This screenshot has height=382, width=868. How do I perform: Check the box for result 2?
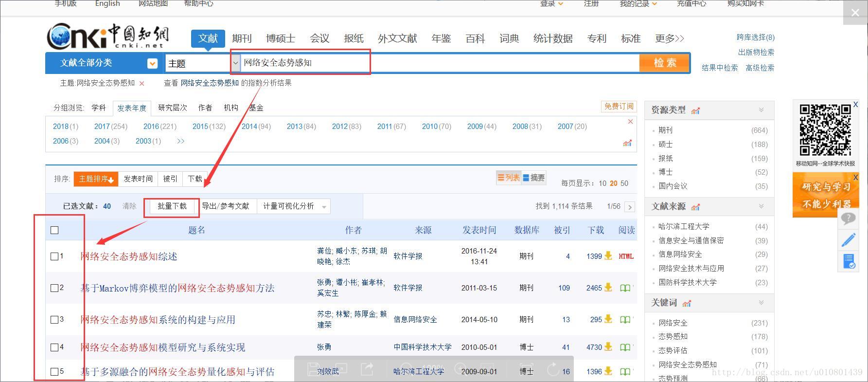coord(54,288)
